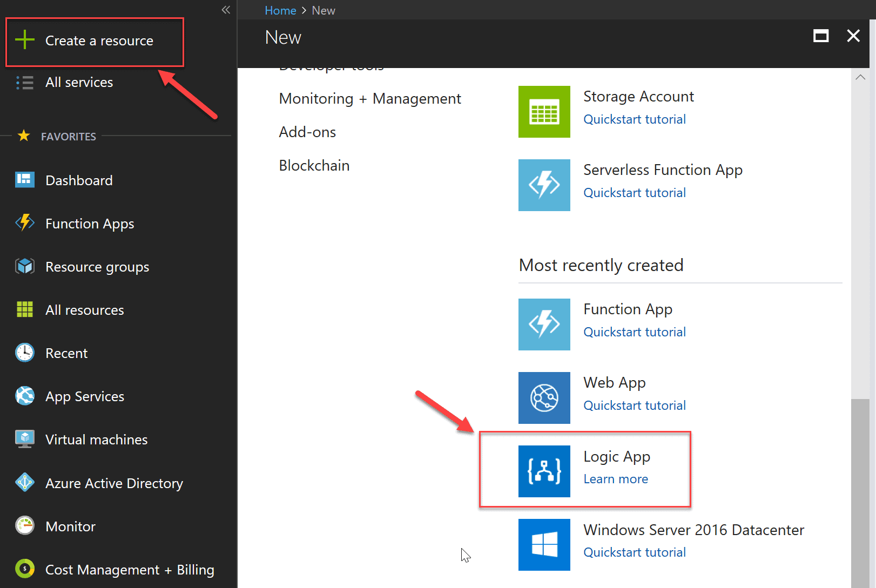Open Function App Quickstart tutorial link

tap(635, 332)
